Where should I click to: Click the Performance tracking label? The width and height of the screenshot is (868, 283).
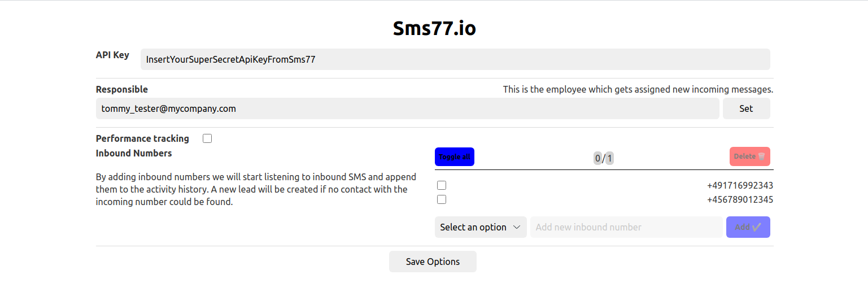point(142,138)
